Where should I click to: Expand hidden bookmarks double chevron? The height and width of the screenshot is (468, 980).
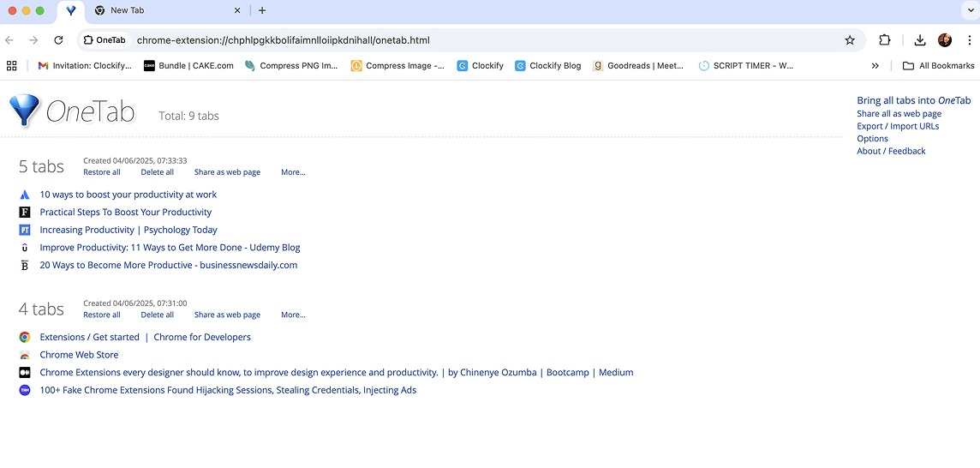point(875,66)
